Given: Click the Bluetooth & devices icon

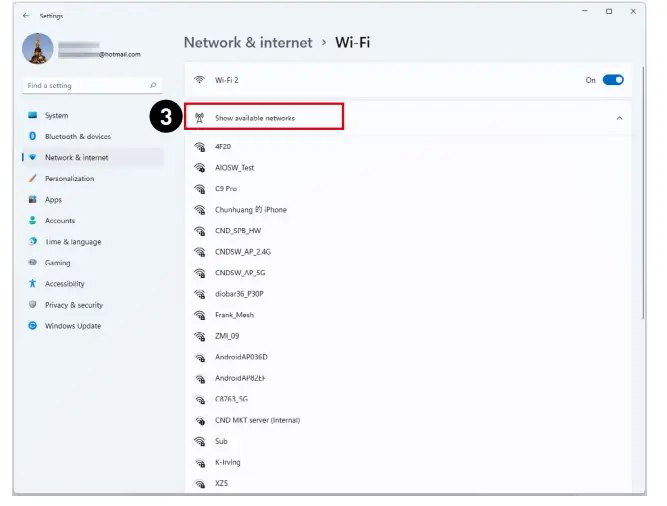Looking at the screenshot, I should click(x=33, y=137).
